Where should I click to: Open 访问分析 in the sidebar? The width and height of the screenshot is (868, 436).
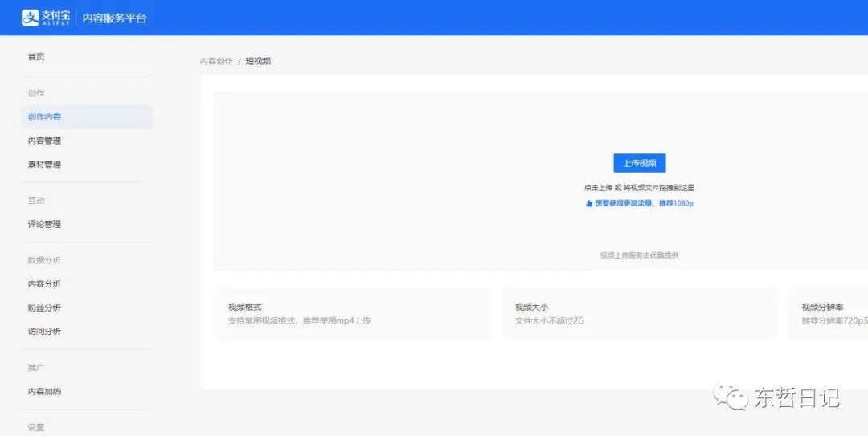pos(44,332)
